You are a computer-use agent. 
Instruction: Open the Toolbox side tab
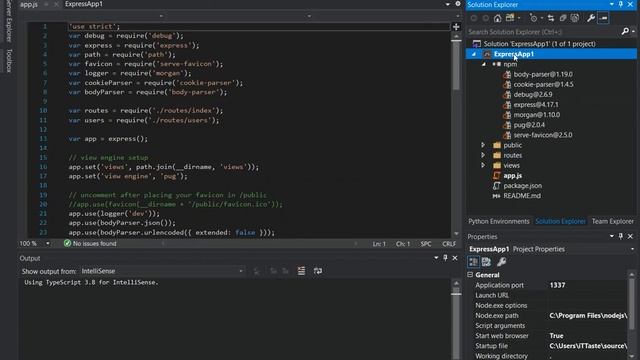coord(9,61)
